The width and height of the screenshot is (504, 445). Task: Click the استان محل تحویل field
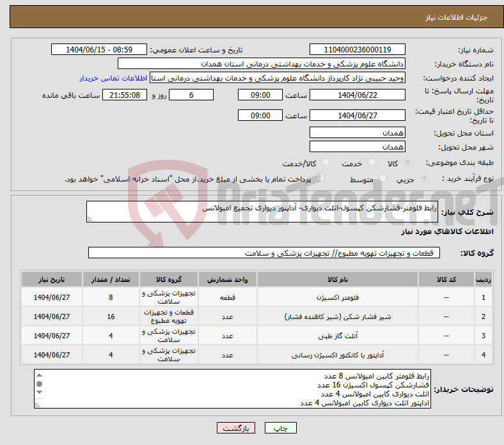point(358,132)
